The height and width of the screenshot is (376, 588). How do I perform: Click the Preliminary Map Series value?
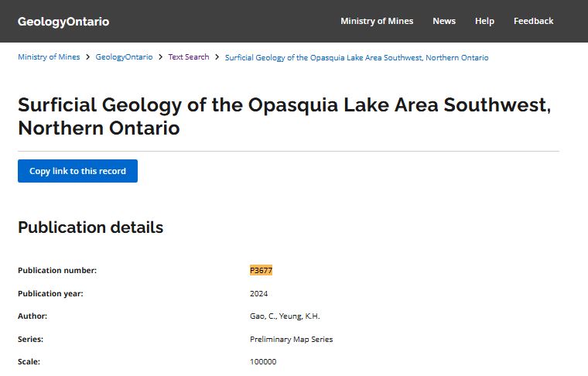point(291,339)
